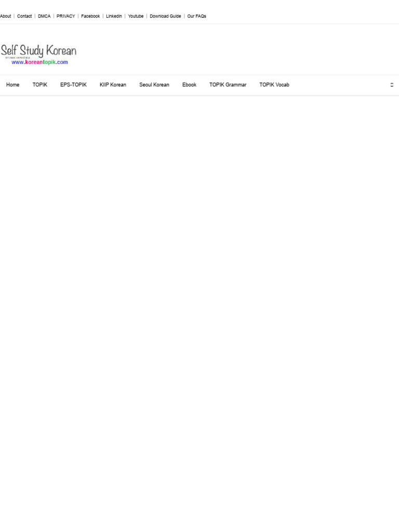Open the Contact page link
This screenshot has width=399, height=532.
[x=24, y=16]
